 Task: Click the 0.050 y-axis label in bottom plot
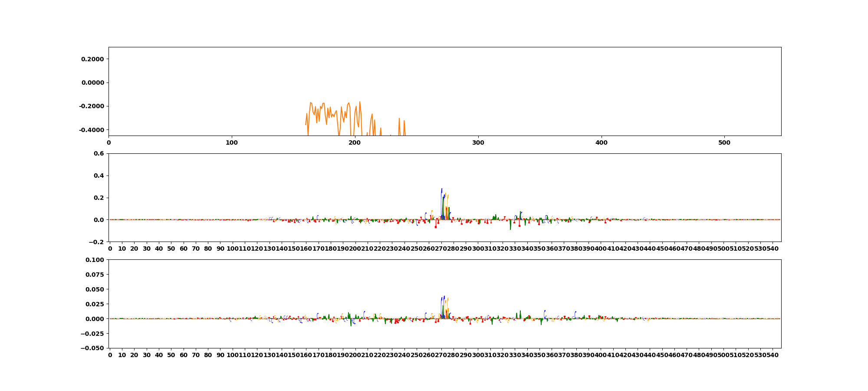point(95,289)
